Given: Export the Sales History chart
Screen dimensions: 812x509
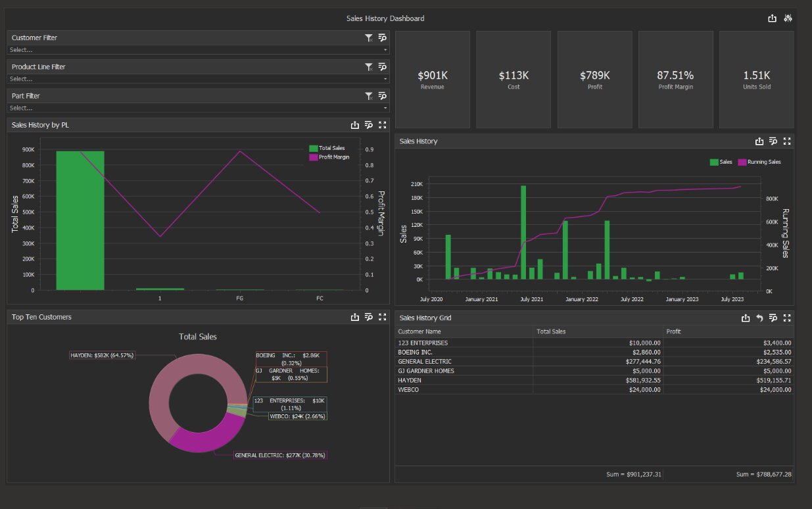Looking at the screenshot, I should [x=759, y=141].
